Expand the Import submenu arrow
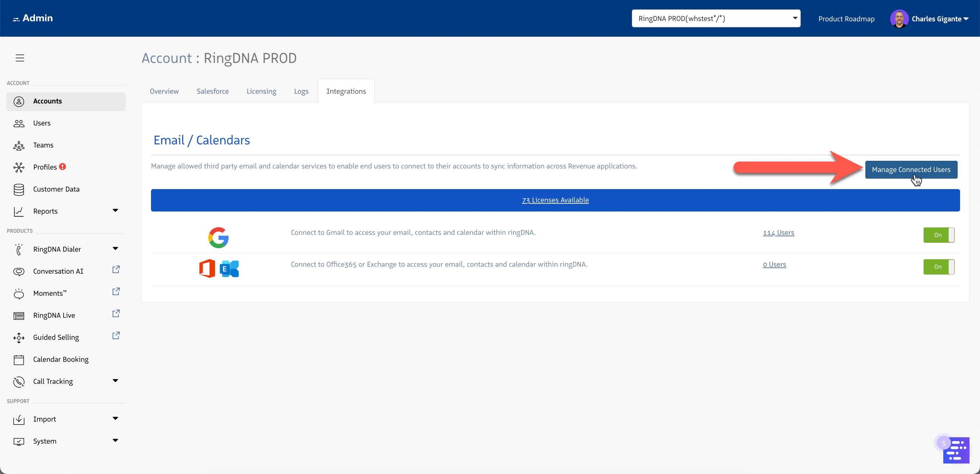980x474 pixels. pos(115,418)
